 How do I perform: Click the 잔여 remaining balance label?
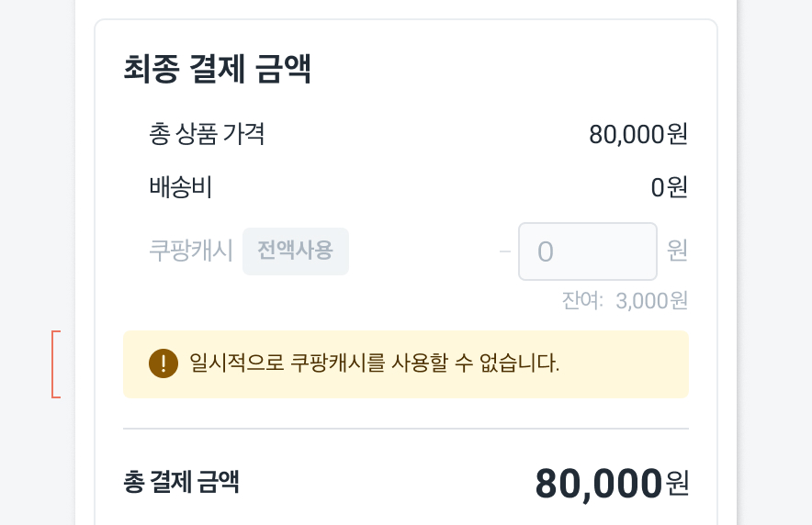click(582, 300)
